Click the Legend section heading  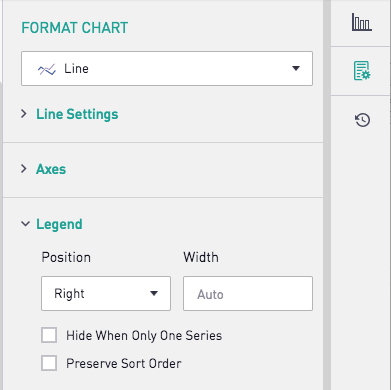click(59, 224)
